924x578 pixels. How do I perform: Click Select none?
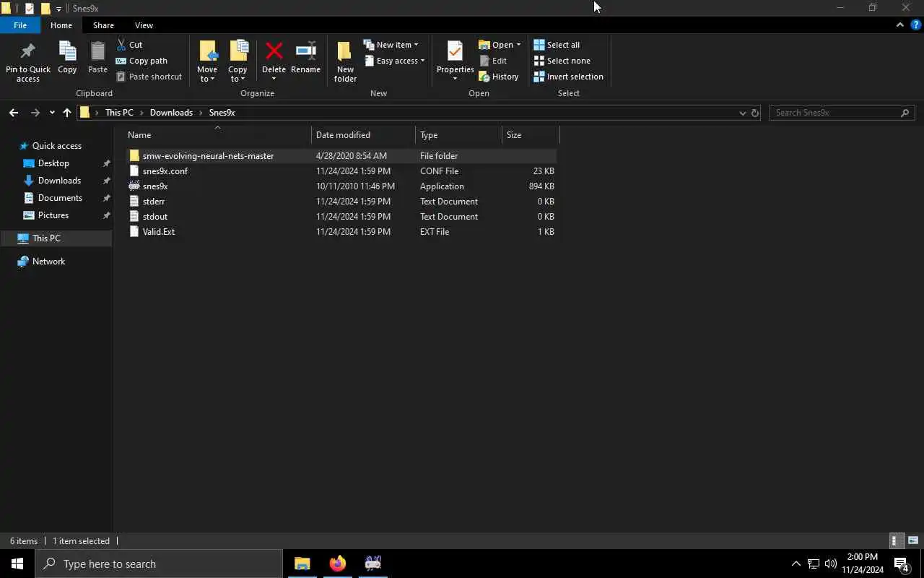[x=562, y=61]
